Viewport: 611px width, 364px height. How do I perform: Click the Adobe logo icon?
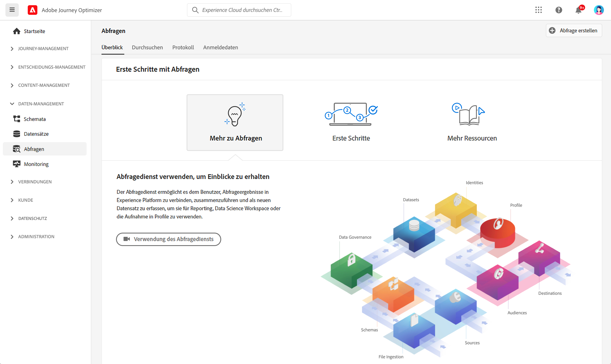[x=32, y=10]
